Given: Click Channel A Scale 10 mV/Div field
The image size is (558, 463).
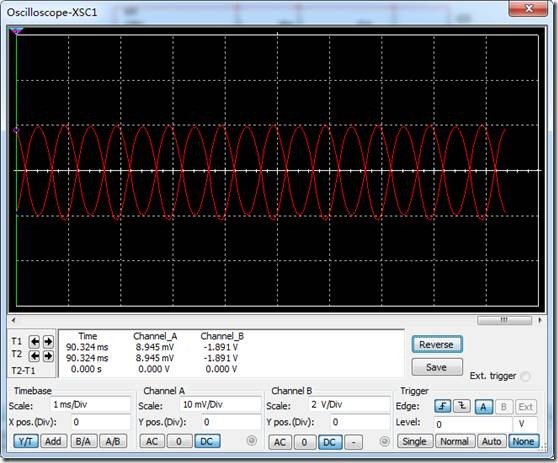Looking at the screenshot, I should [221, 405].
